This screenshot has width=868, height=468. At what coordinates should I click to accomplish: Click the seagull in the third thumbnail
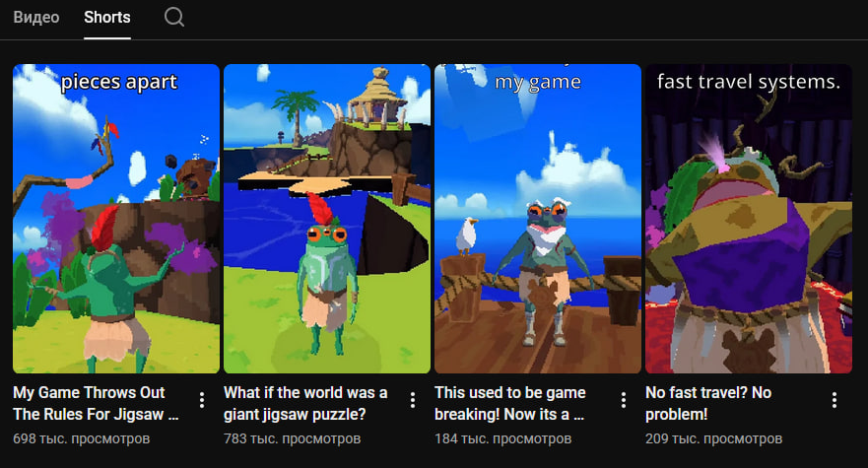(466, 235)
